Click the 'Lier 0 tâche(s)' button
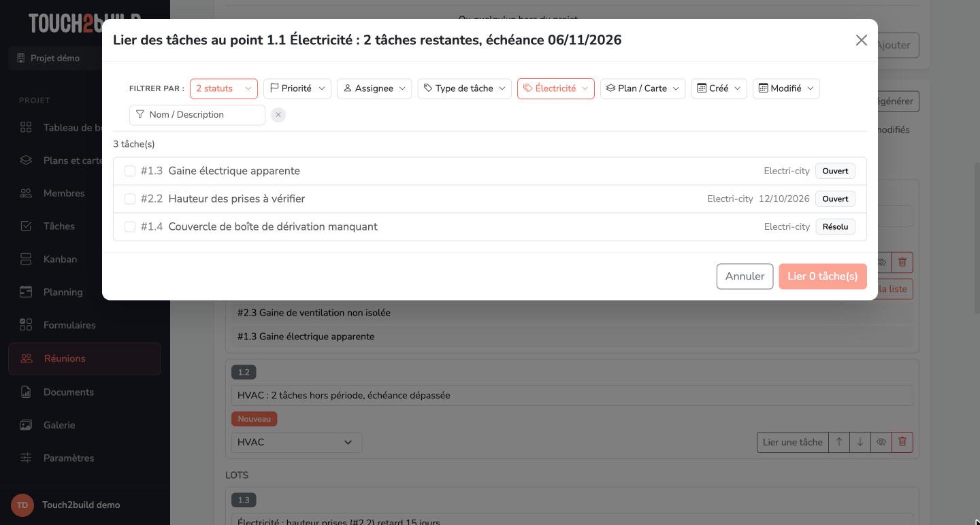This screenshot has width=980, height=525. click(x=823, y=276)
